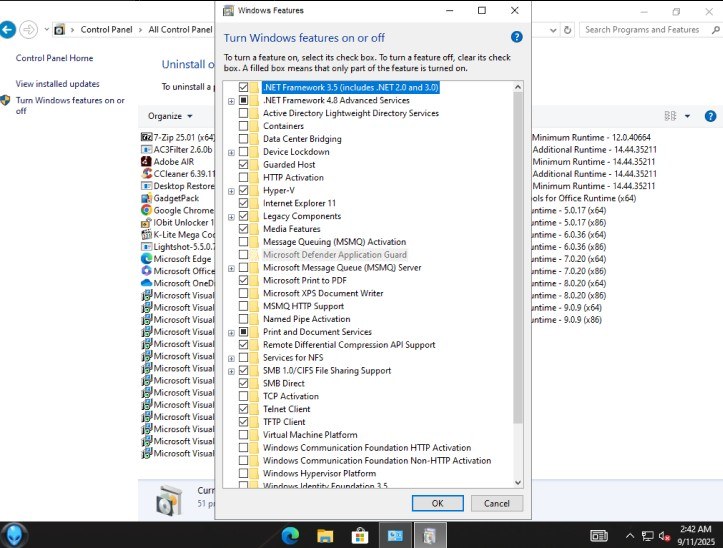Click the Google Chrome program icon
This screenshot has height=548, width=723.
(x=146, y=210)
